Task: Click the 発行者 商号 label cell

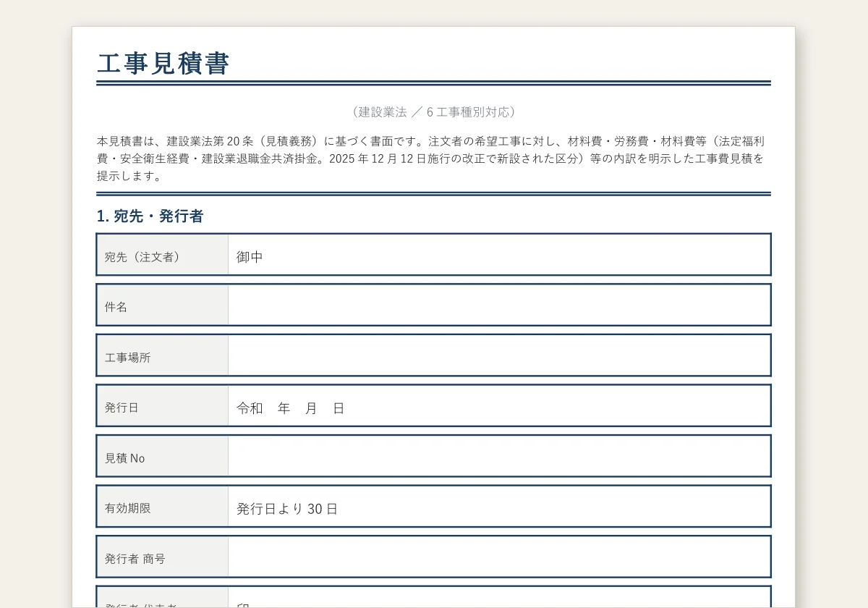Action: [163, 557]
